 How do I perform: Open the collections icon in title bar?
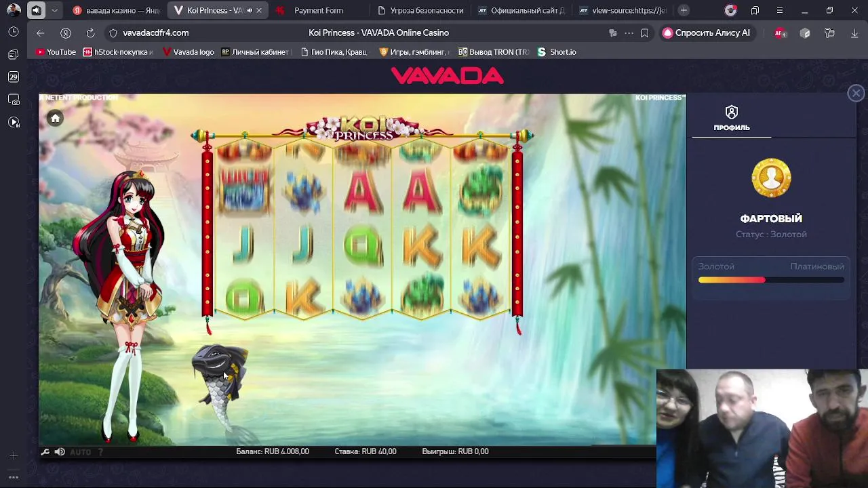[x=755, y=10]
